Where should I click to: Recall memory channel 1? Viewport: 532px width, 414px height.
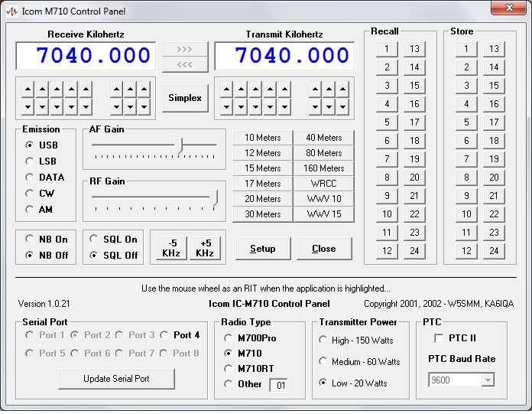[387, 49]
